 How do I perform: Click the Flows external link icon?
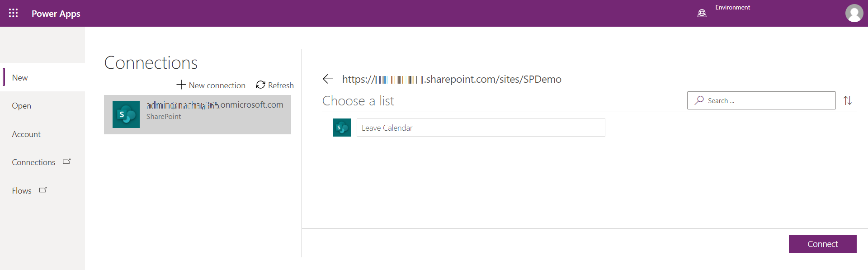43,190
